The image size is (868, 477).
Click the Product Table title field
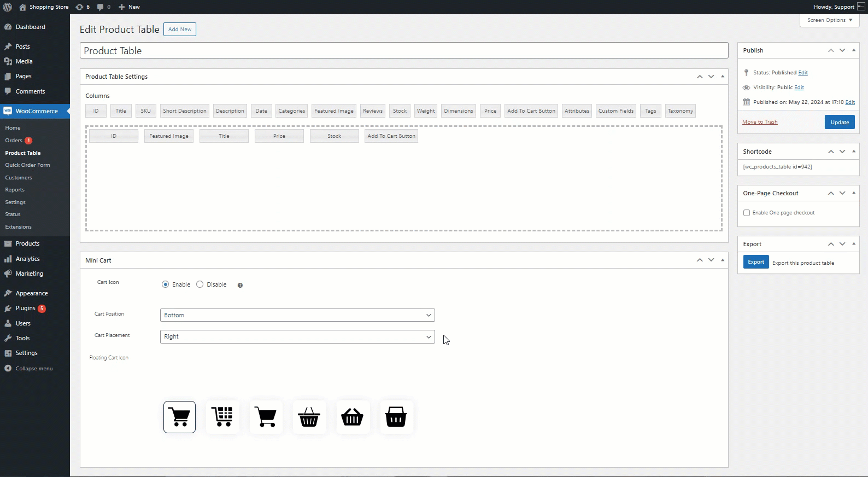click(404, 51)
